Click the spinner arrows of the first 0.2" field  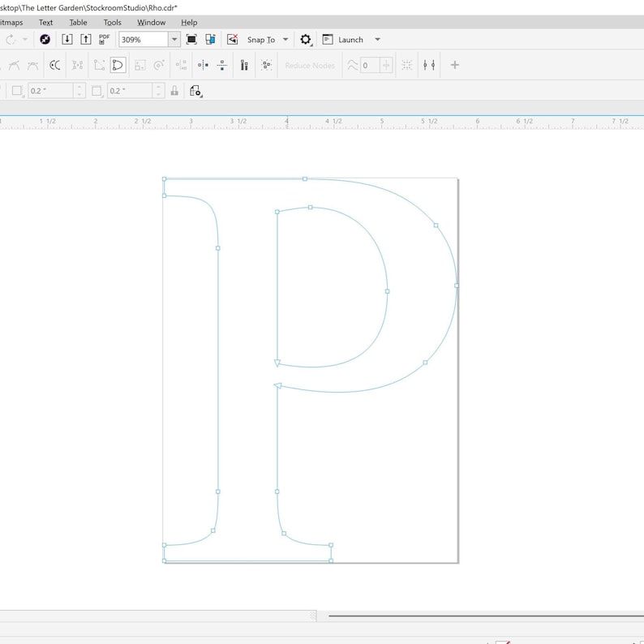[79, 91]
